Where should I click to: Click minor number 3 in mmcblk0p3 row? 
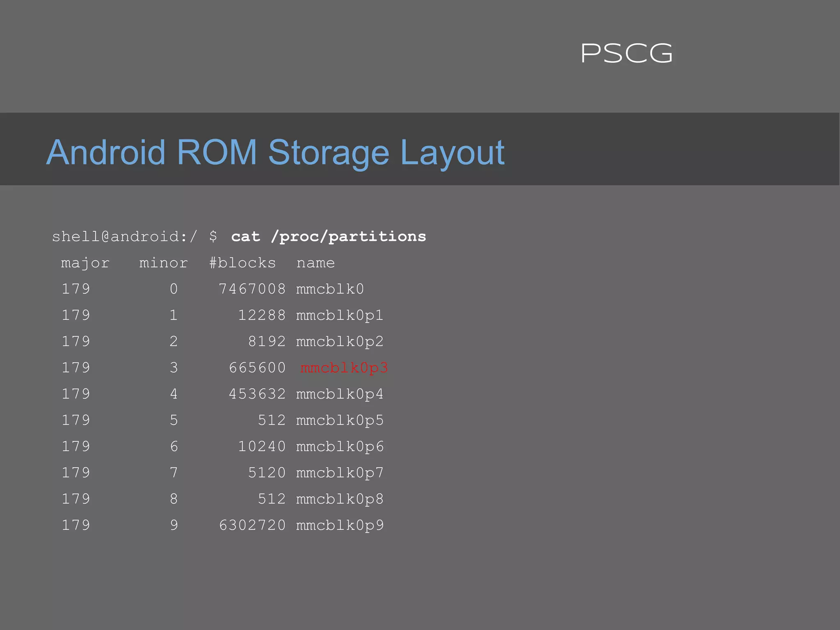point(174,367)
